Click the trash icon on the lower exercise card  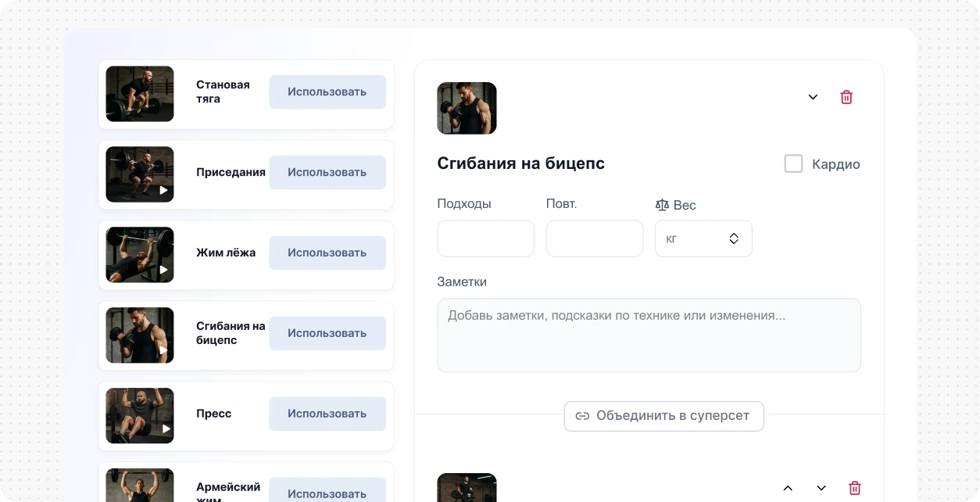click(x=855, y=488)
